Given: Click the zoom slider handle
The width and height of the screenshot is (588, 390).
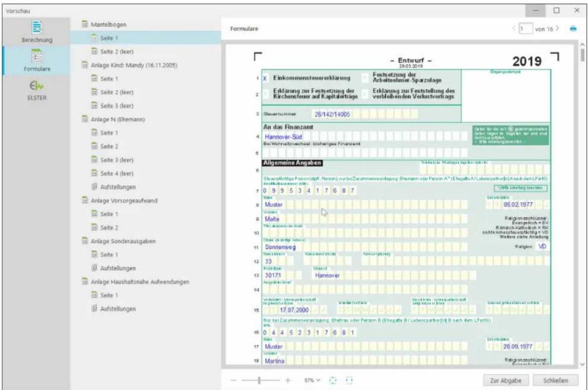Looking at the screenshot, I should coord(258,381).
